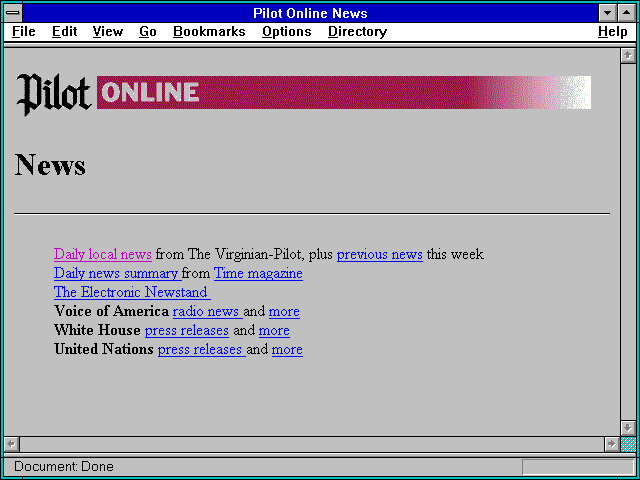The height and width of the screenshot is (480, 640).
Task: Minimize the Pilot Online News window
Action: click(607, 13)
